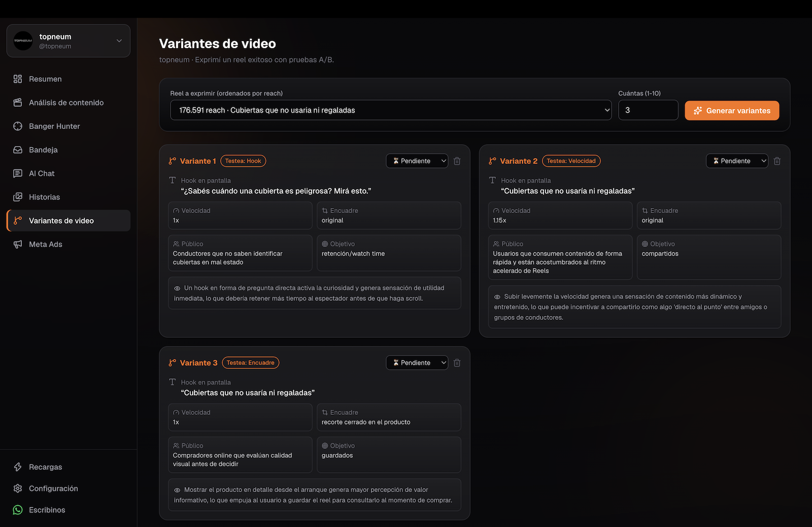Click the branch icon beside Variante 3
This screenshot has height=527, width=812.
click(x=173, y=363)
